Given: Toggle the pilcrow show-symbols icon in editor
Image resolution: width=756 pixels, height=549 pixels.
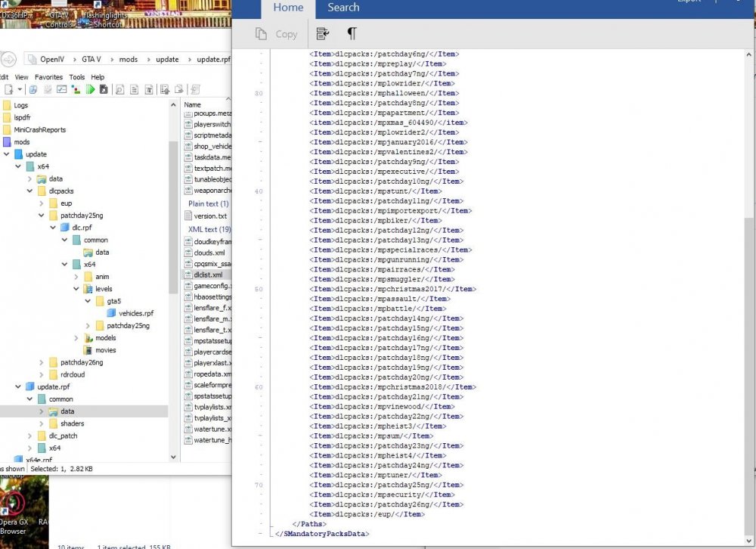Looking at the screenshot, I should (352, 33).
